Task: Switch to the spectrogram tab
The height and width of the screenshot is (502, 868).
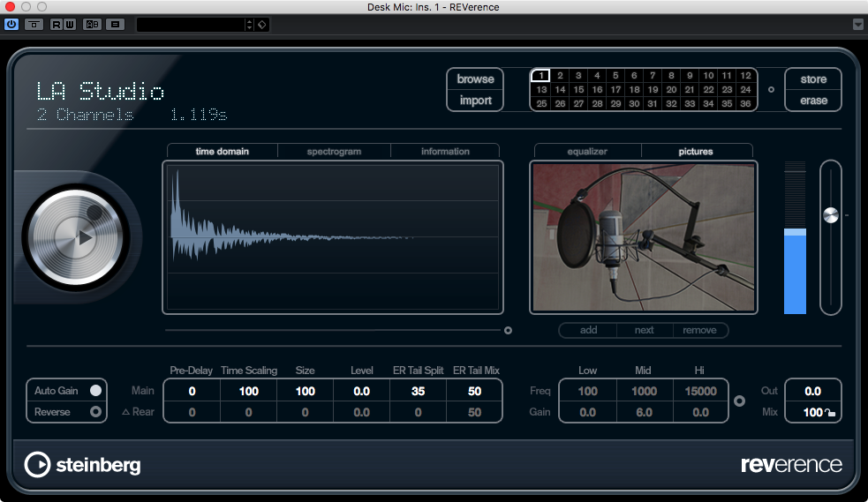Action: (x=334, y=152)
